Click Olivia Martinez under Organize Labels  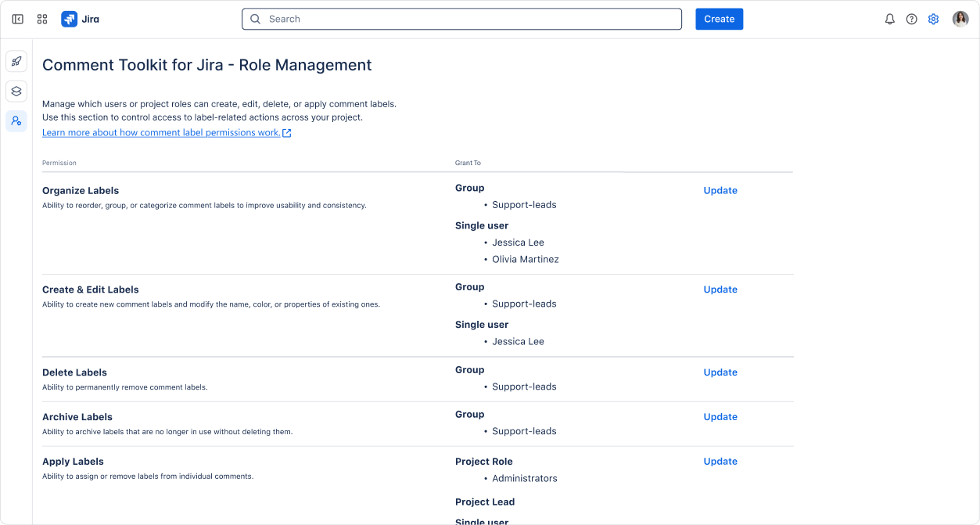(x=526, y=259)
